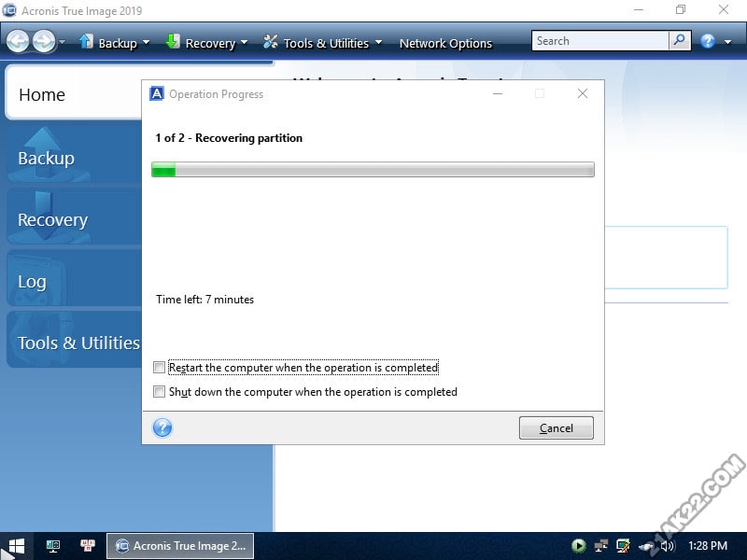
Task: Enable shut down the computer when completed
Action: [159, 391]
